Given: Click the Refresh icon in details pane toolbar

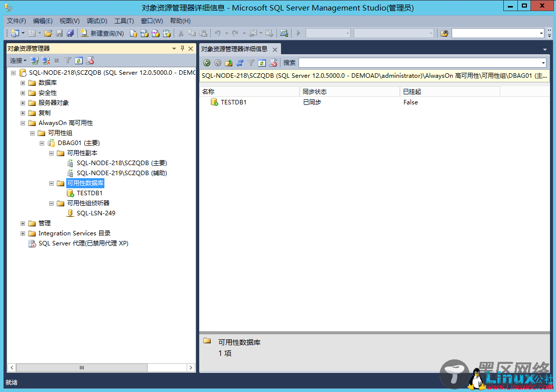Looking at the screenshot, I should click(261, 63).
